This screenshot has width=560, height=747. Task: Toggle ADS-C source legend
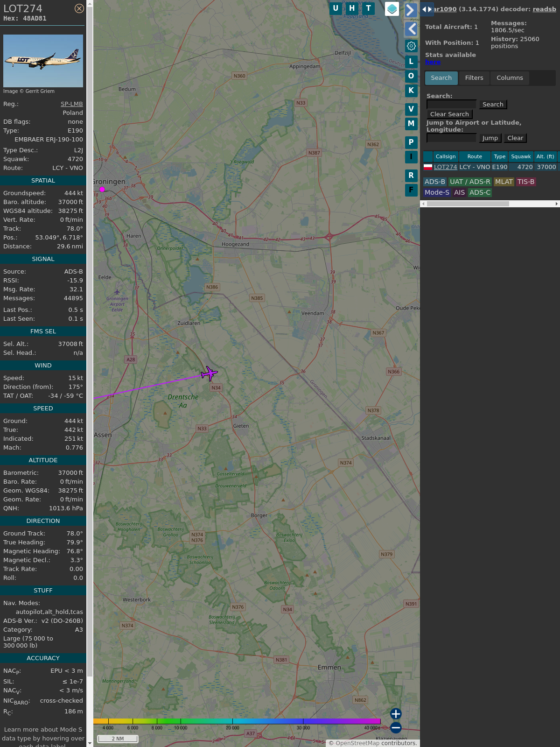point(480,193)
